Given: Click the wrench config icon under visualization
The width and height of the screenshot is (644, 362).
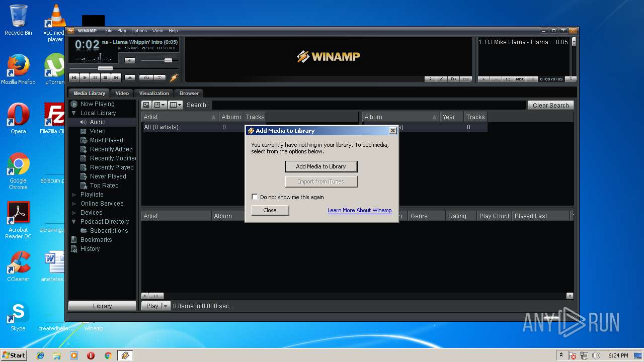Looking at the screenshot, I should [442, 79].
